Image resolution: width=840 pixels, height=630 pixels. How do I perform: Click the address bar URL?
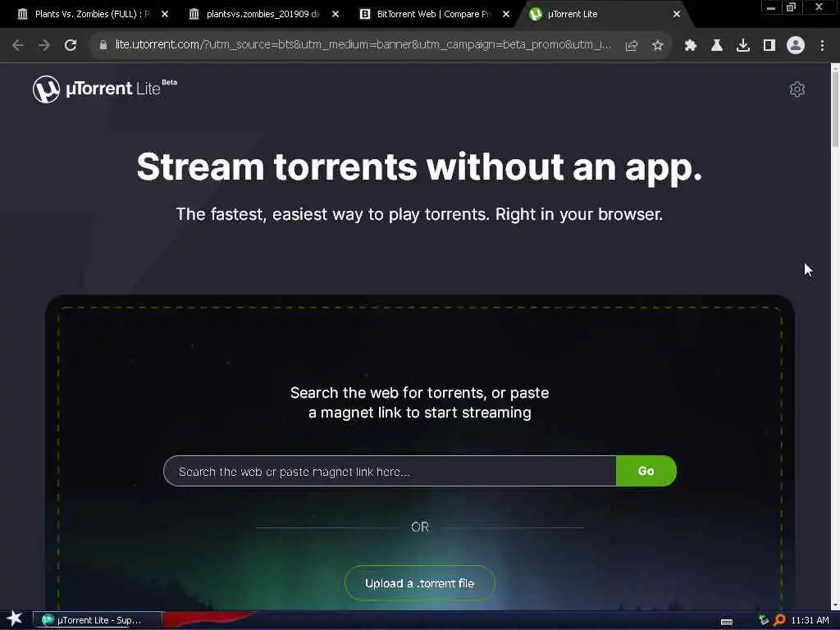(x=363, y=45)
